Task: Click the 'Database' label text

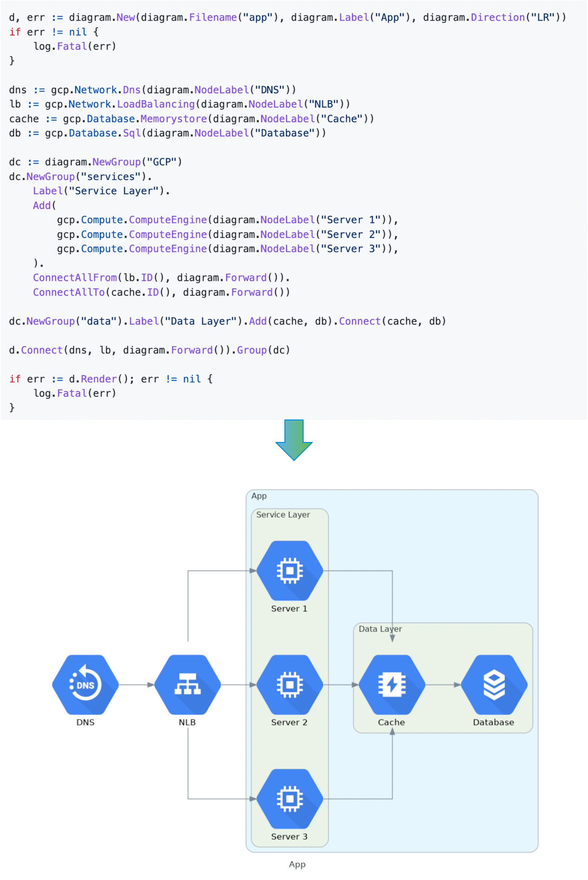Action: pos(493,723)
